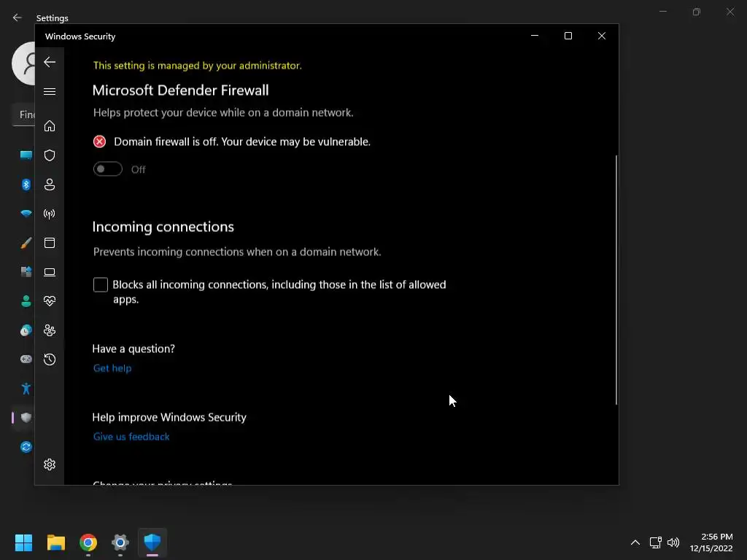Open Time & language in Settings
747x560 pixels.
click(26, 330)
